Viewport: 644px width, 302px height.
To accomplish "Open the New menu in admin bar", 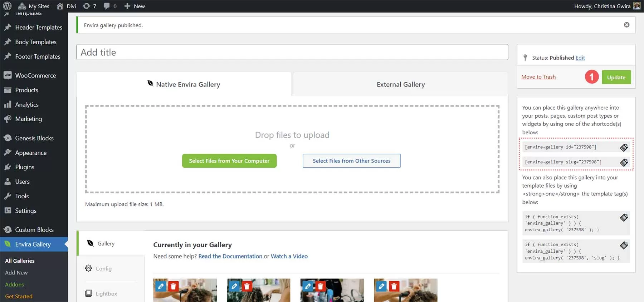I will pos(135,6).
